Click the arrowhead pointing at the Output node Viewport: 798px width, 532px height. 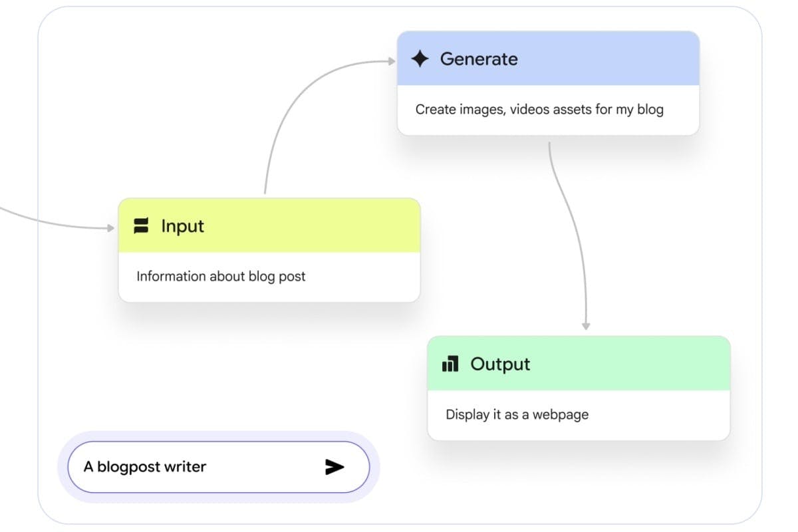point(586,326)
